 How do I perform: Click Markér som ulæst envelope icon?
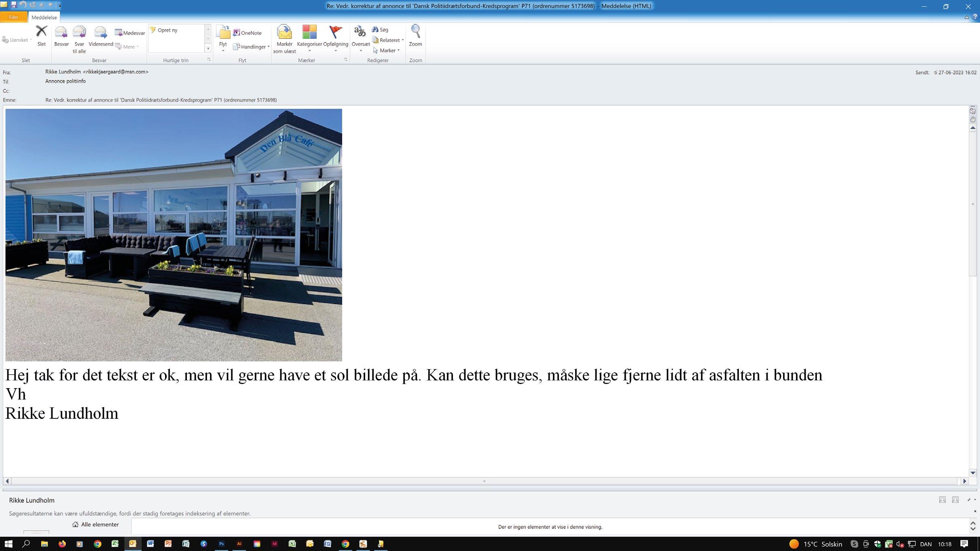284,32
